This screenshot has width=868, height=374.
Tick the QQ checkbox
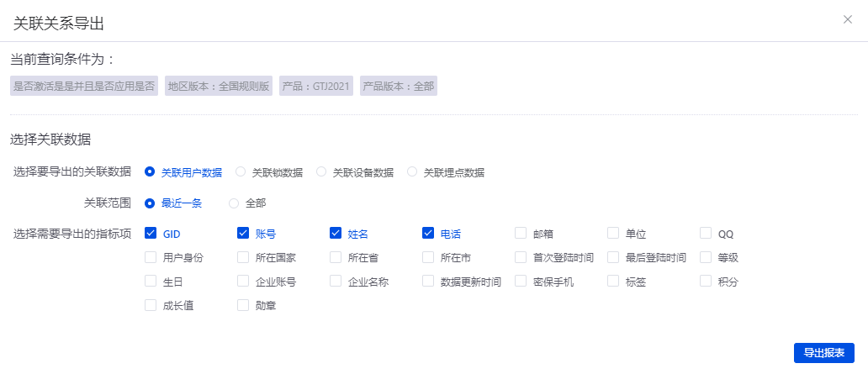click(706, 233)
